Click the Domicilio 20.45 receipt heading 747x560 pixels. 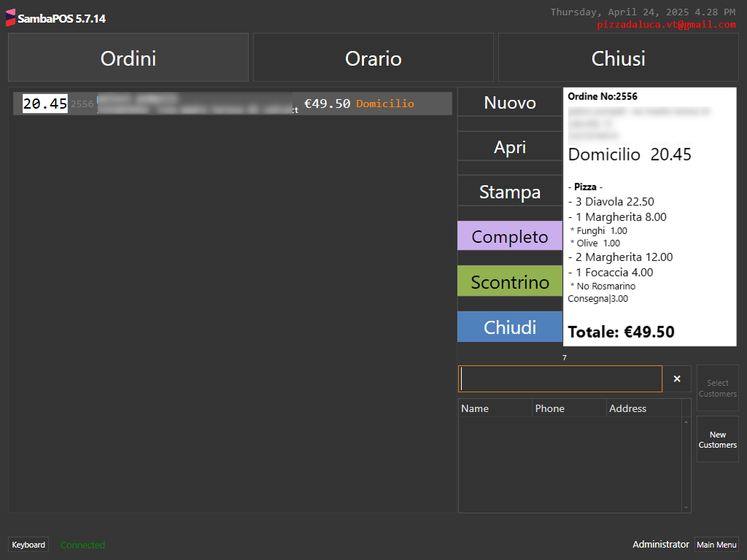tap(630, 155)
